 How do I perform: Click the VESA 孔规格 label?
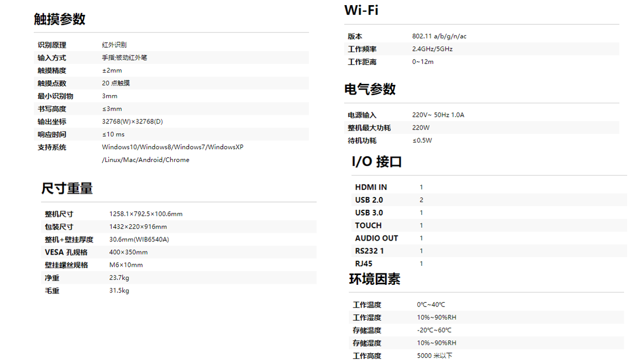coord(66,252)
